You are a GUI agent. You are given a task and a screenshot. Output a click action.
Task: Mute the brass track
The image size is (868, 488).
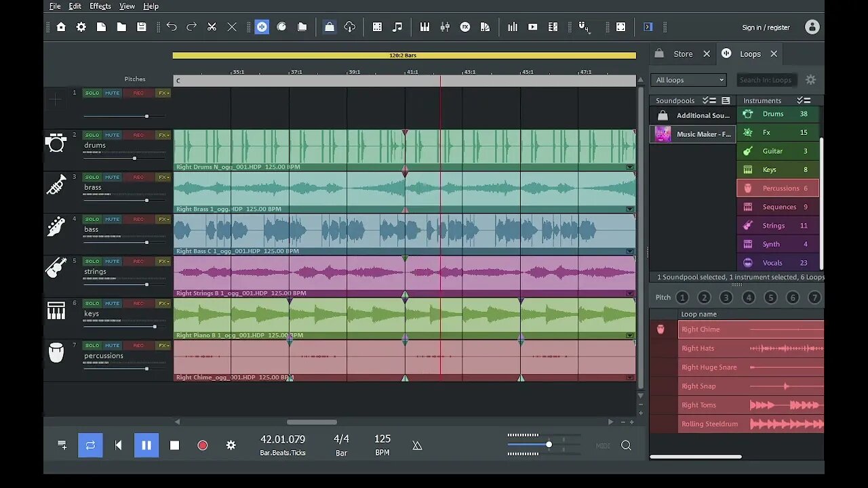click(x=112, y=178)
